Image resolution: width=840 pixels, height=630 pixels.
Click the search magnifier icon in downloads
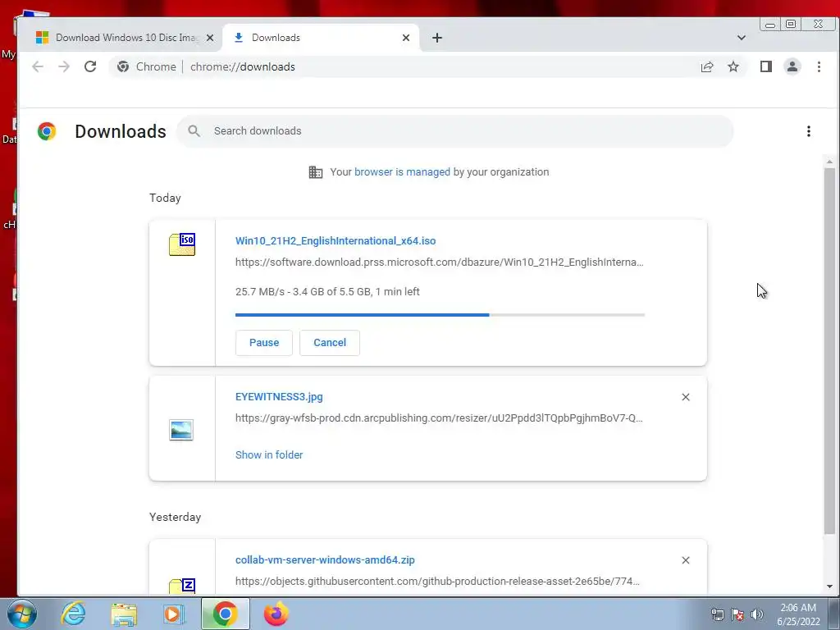pos(194,131)
